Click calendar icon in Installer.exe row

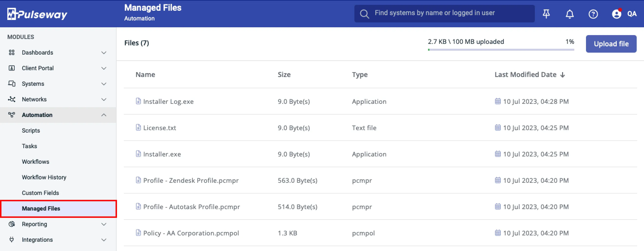(498, 154)
